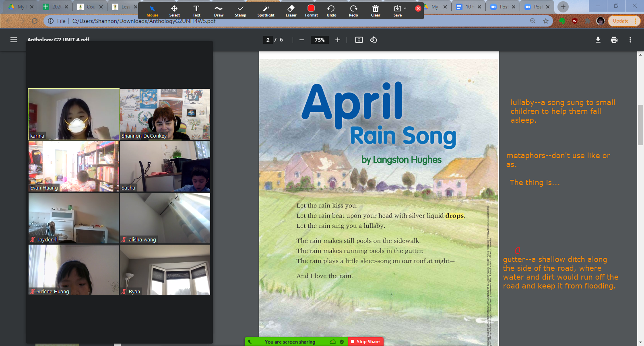644x346 pixels.
Task: Download the PDF file
Action: (598, 40)
